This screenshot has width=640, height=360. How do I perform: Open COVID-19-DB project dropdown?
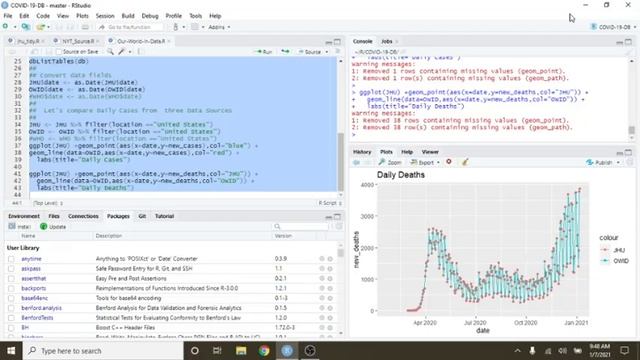(613, 27)
